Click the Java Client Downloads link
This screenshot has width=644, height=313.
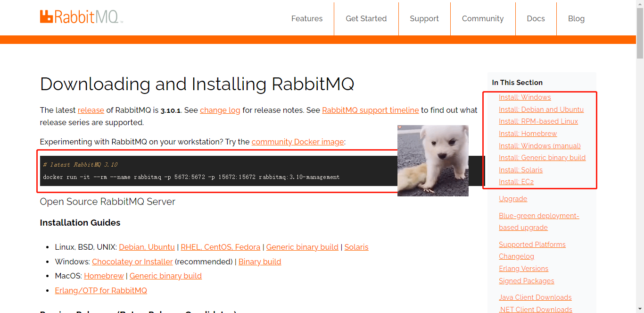(x=535, y=297)
